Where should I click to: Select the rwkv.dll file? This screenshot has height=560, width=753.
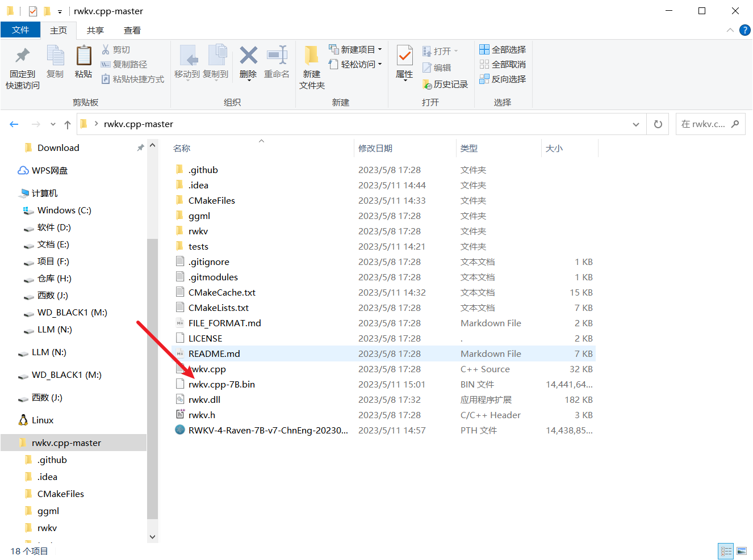pos(204,399)
